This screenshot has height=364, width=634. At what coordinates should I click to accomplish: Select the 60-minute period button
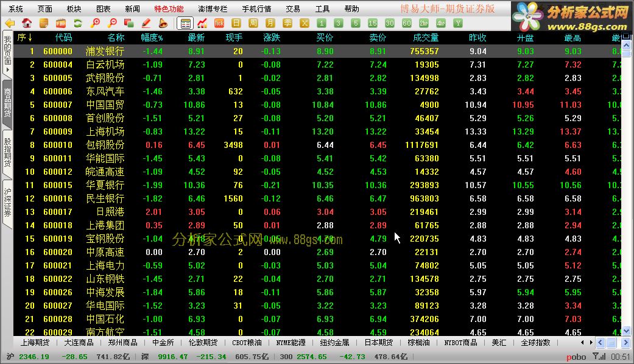pos(407,23)
